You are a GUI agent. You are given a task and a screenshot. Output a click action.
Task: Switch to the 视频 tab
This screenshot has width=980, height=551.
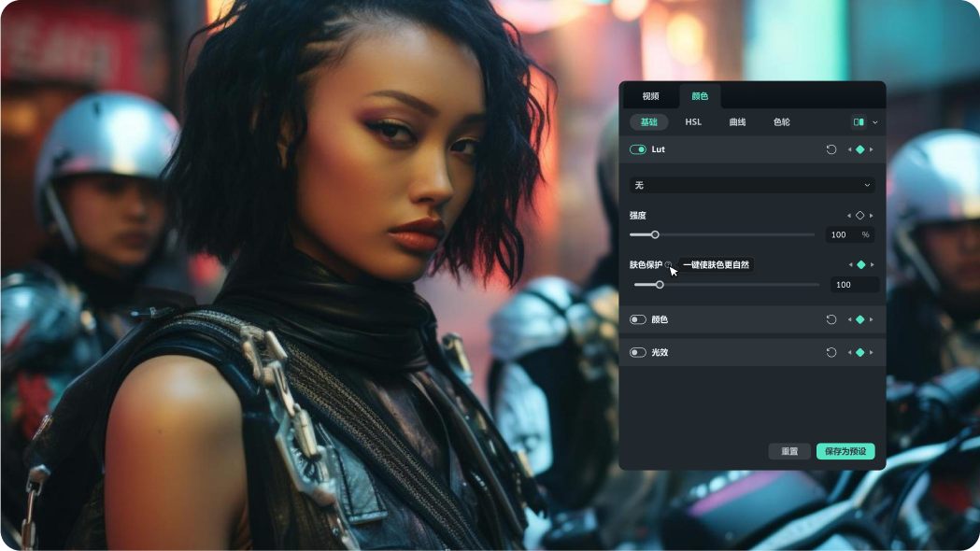point(650,96)
